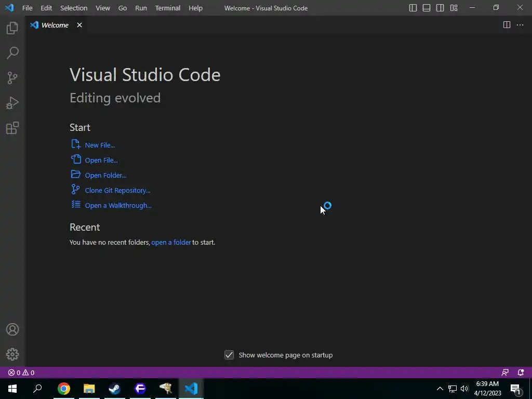Click the network tray icon
This screenshot has width=532, height=399.
tap(453, 389)
